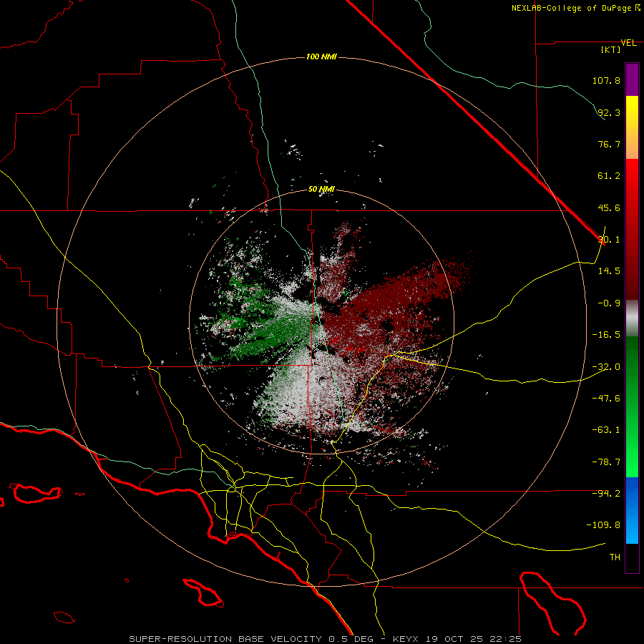Click the 14.5 velocity scale value
644x644 pixels.
(x=609, y=271)
